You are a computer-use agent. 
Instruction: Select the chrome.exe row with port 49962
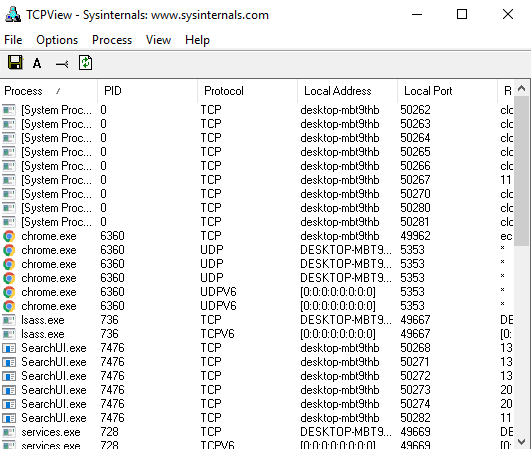(257, 236)
